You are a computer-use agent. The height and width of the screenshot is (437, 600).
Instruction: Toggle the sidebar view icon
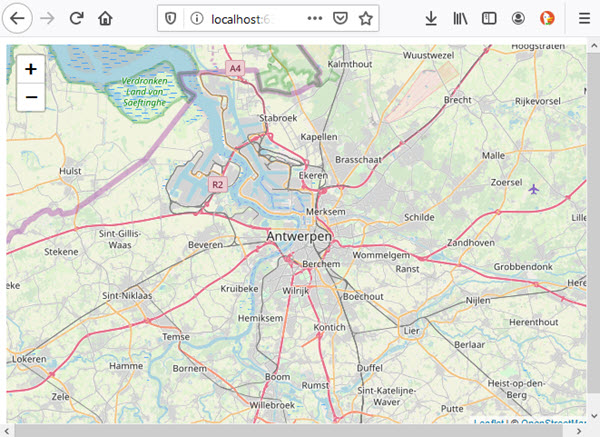pyautogui.click(x=489, y=18)
